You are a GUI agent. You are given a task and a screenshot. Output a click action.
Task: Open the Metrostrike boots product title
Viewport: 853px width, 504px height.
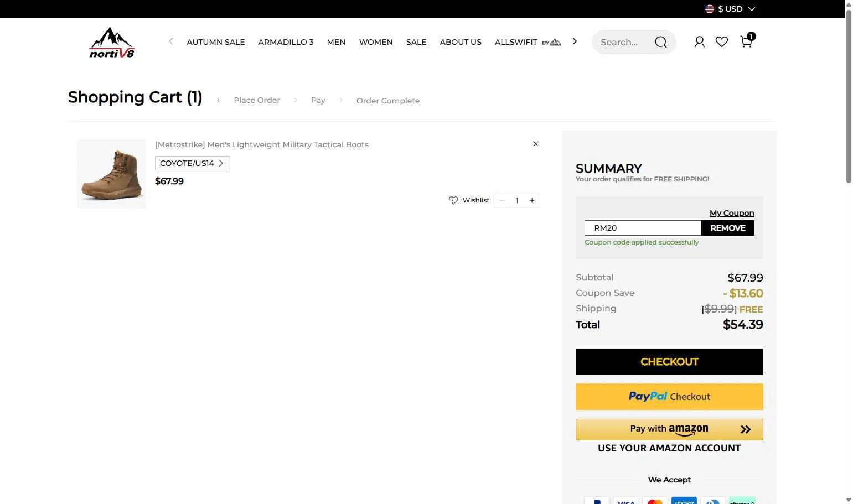[x=262, y=144]
